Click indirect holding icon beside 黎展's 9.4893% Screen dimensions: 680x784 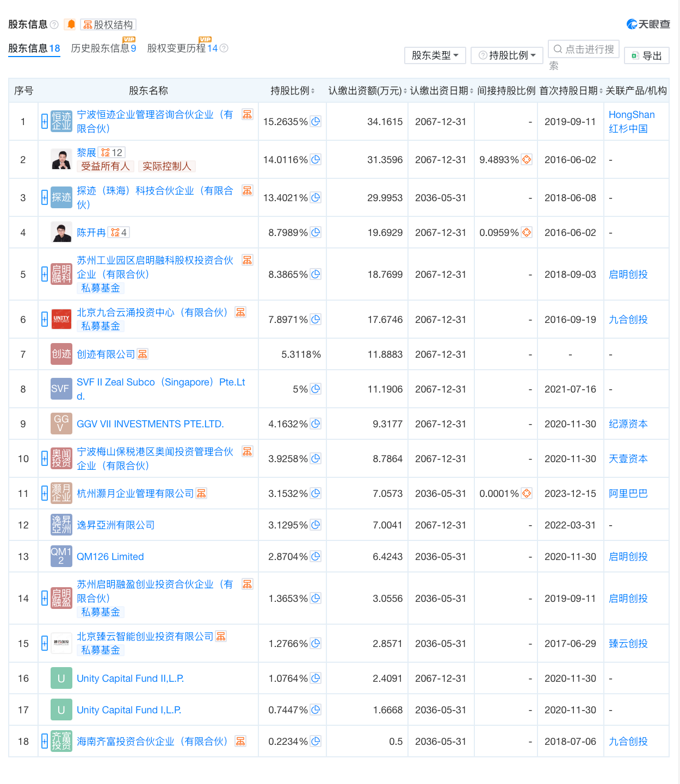(526, 159)
